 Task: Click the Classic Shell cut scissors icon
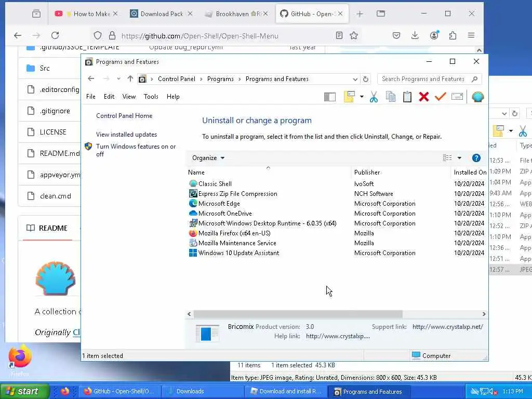[x=374, y=97]
